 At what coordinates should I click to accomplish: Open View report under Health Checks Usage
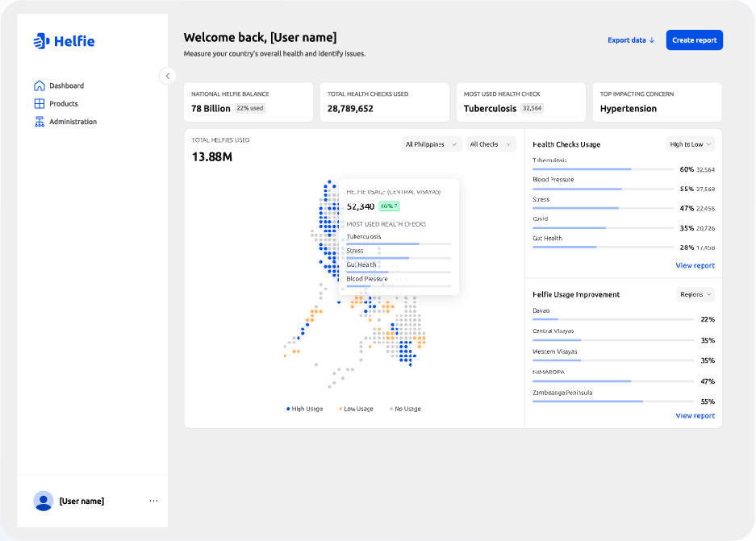coord(695,265)
